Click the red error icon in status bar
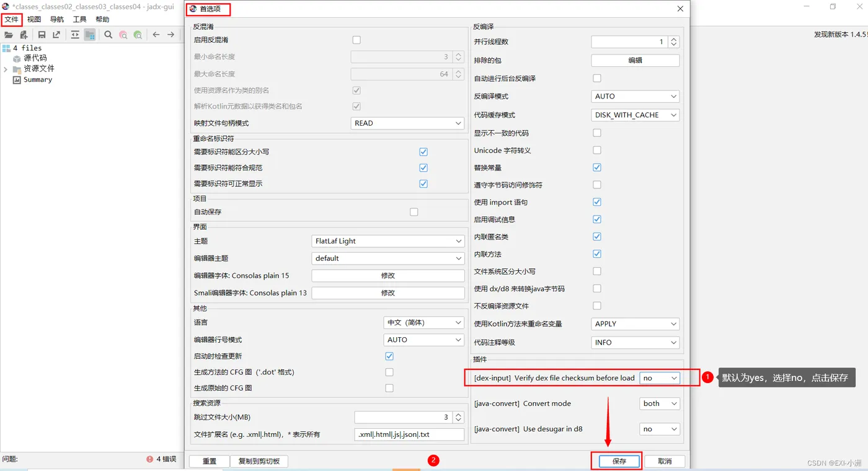868x471 pixels. point(150,459)
